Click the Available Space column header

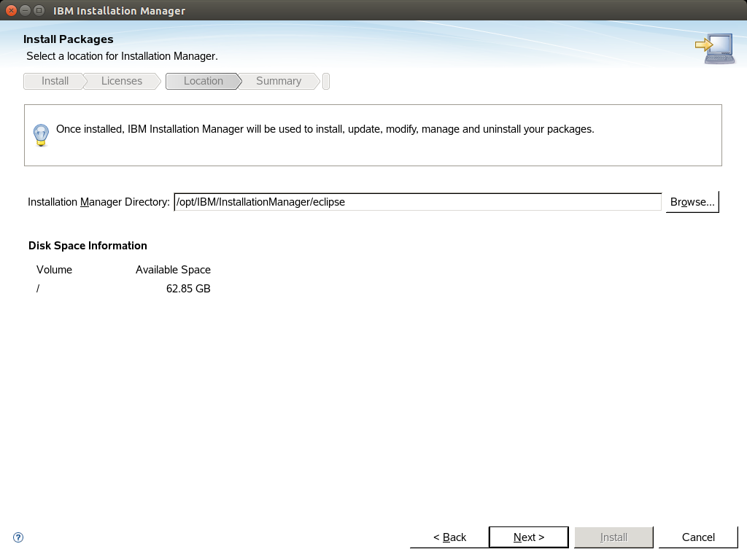tap(173, 270)
